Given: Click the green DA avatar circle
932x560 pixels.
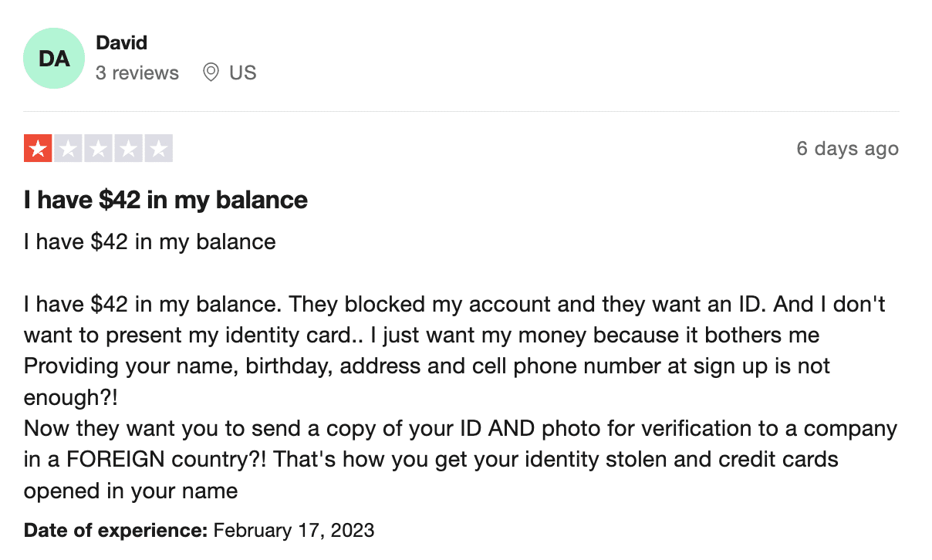Looking at the screenshot, I should (54, 58).
